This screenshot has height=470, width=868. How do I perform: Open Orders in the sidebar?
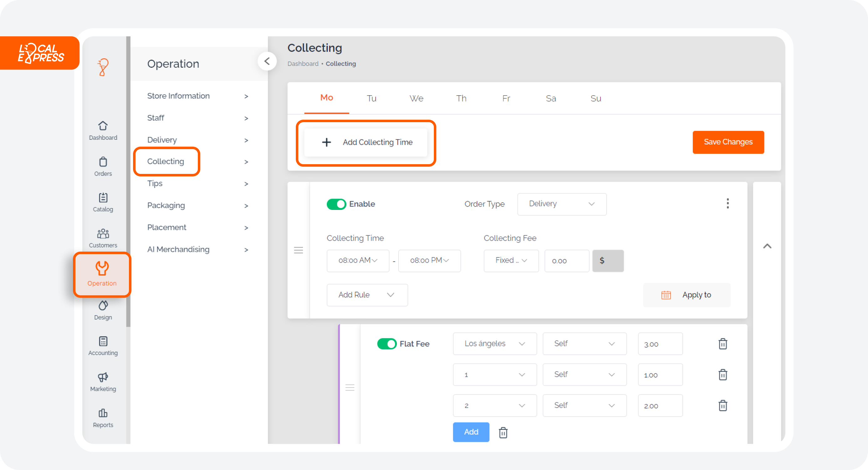103,167
